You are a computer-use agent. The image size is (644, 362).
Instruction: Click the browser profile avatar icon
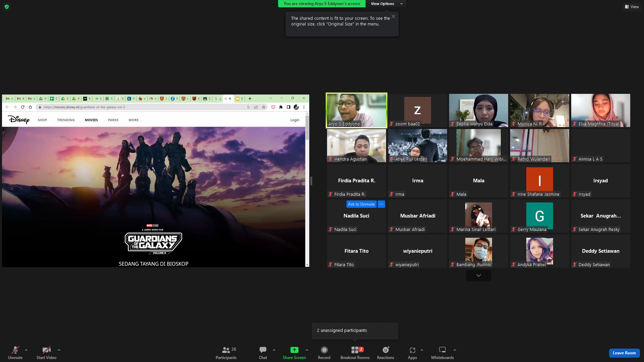click(x=296, y=107)
